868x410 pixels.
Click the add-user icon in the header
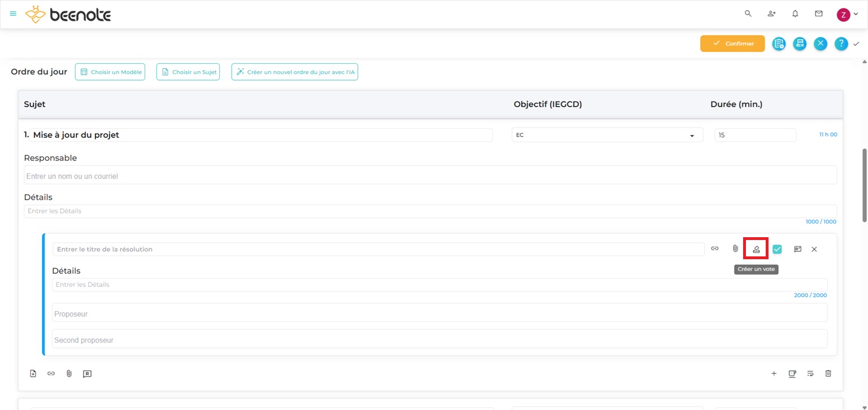[x=771, y=14]
